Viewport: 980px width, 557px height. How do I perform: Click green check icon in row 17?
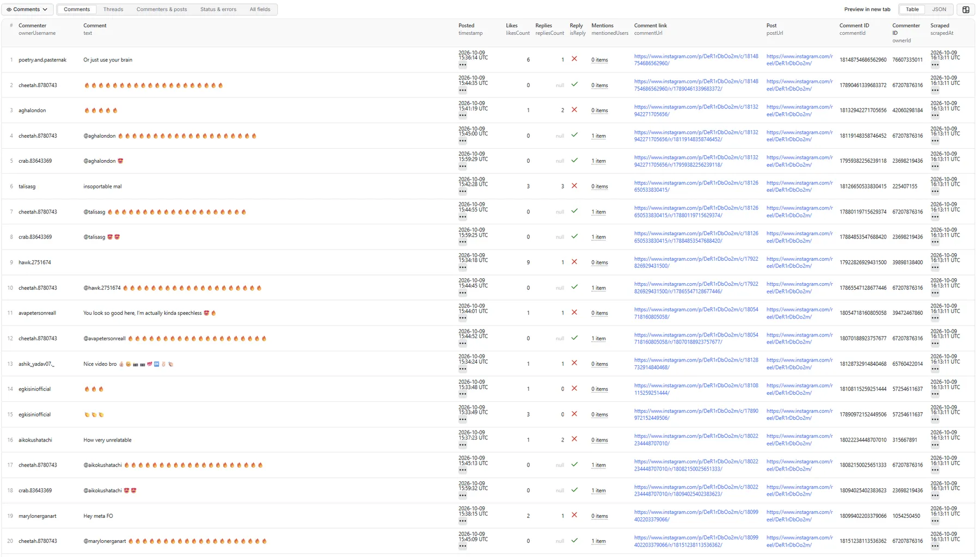pyautogui.click(x=574, y=464)
